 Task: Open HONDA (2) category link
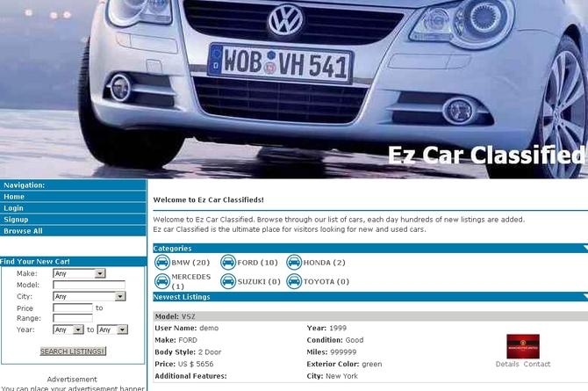pos(325,263)
